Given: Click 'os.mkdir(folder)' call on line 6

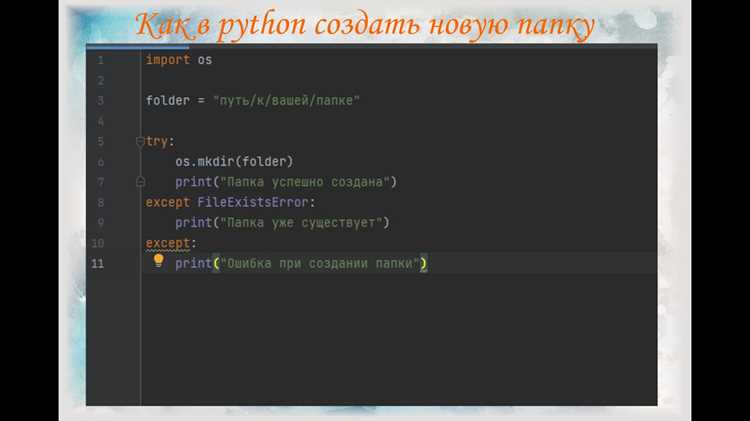Looking at the screenshot, I should click(x=234, y=162).
